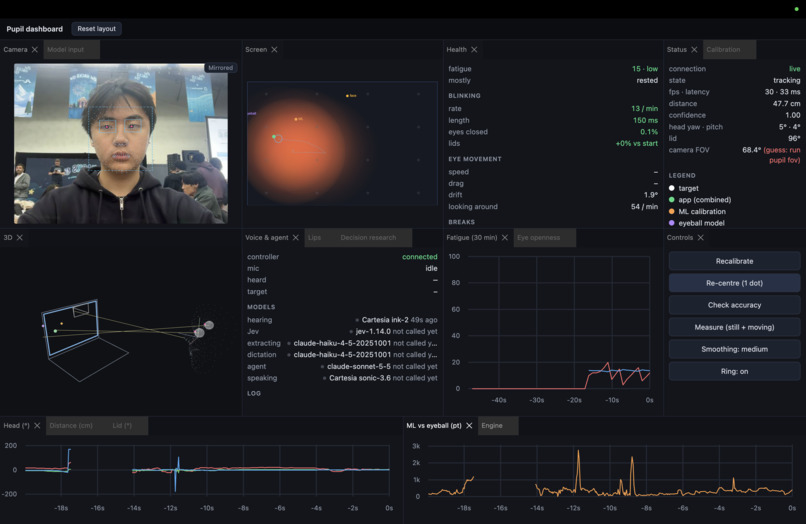The height and width of the screenshot is (524, 806).
Task: Click the controller 'connected' status
Action: (x=419, y=257)
